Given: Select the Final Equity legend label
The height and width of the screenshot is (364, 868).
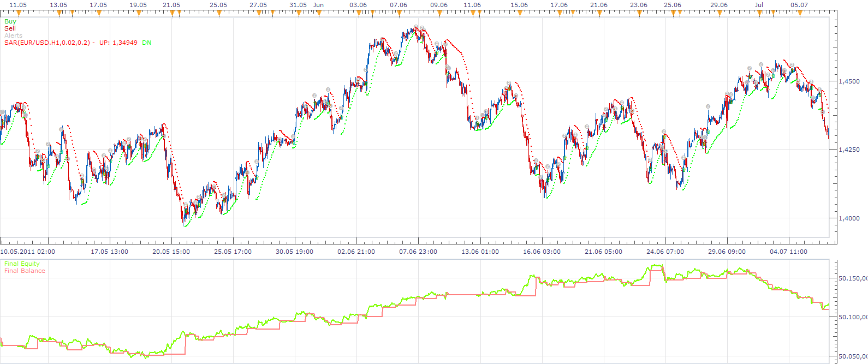Looking at the screenshot, I should pos(22,264).
